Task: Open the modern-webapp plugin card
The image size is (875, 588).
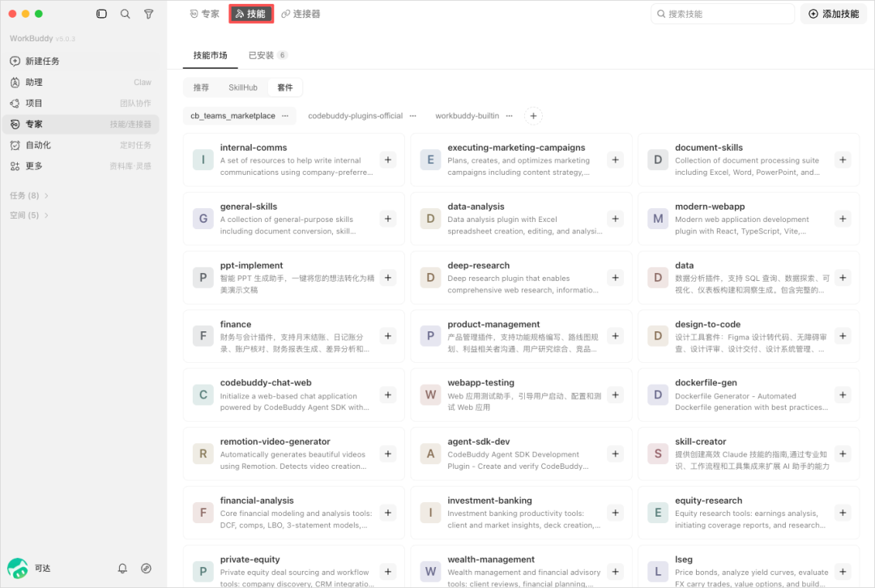Action: 749,219
